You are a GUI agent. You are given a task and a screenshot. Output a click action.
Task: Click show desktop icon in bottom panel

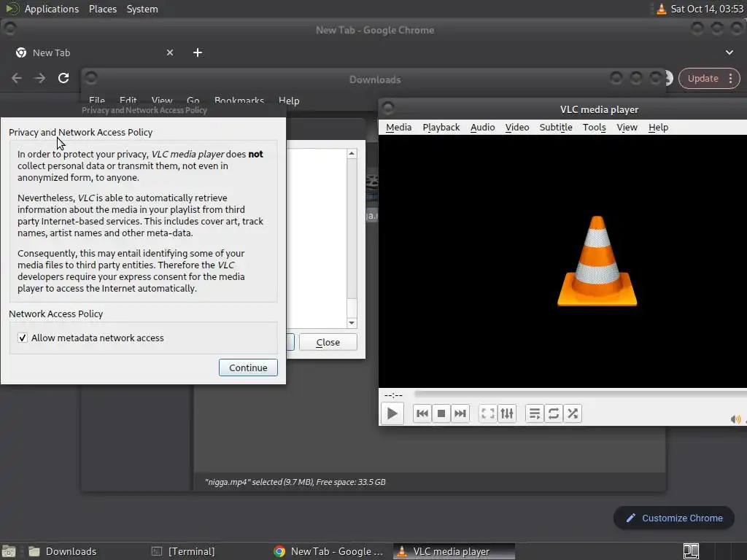point(9,551)
